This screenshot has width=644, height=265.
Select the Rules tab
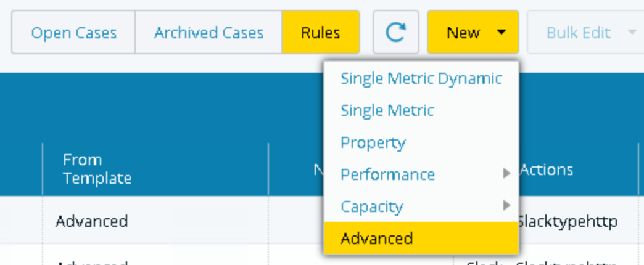point(320,32)
